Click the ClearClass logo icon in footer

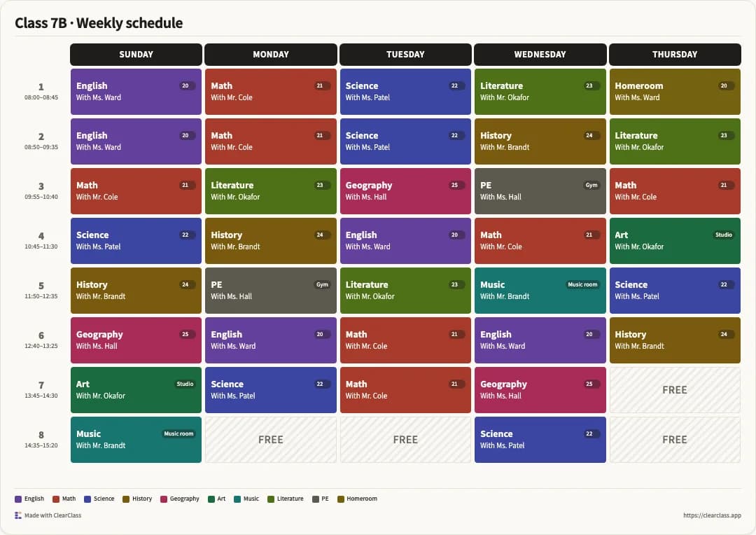[17, 515]
